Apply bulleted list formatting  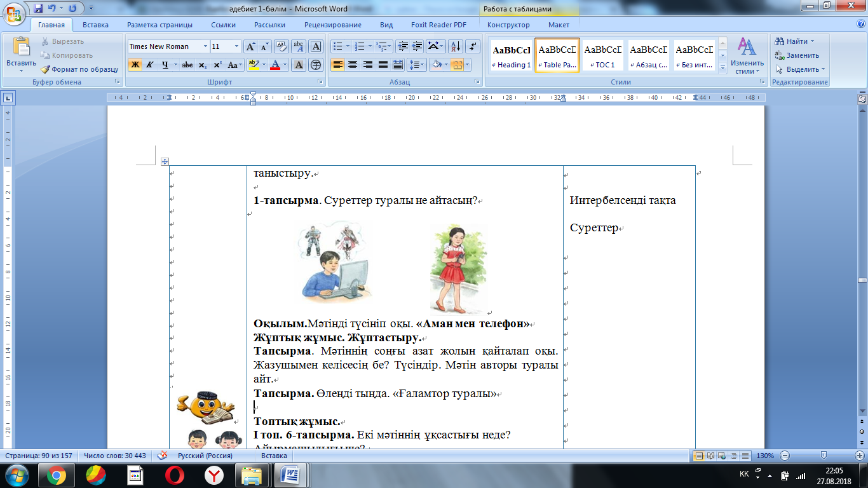point(337,46)
